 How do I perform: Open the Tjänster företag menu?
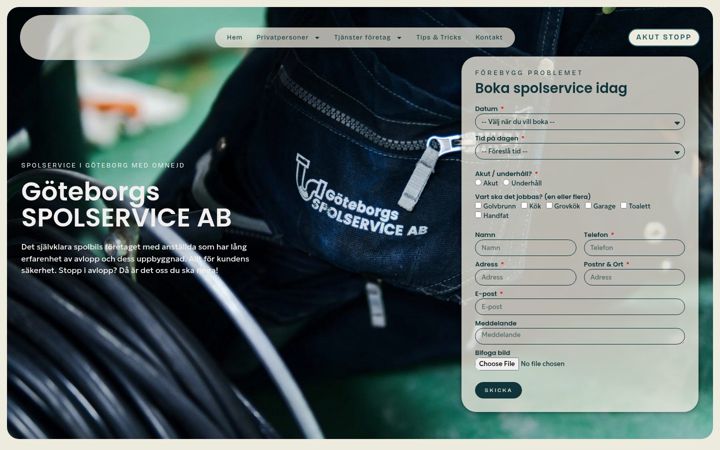[362, 37]
